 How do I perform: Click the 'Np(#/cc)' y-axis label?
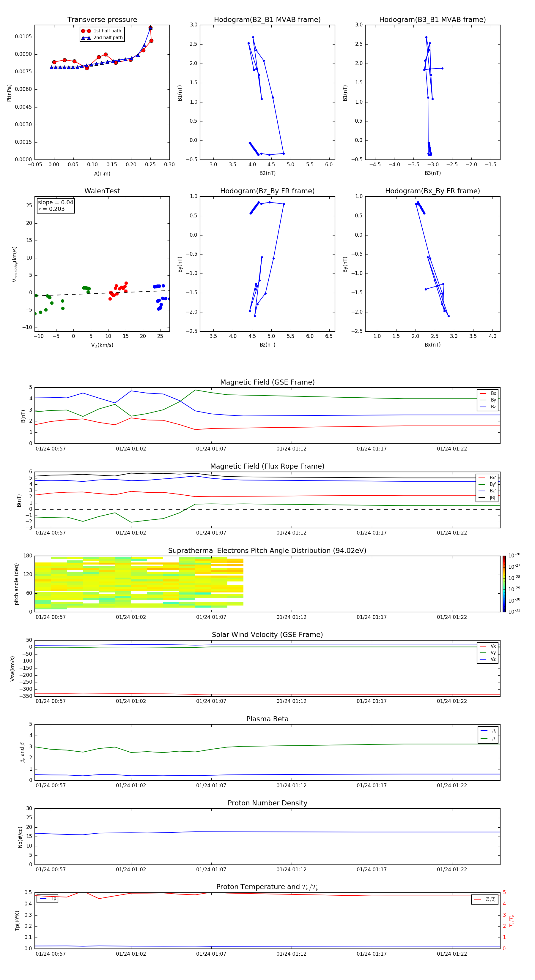coord(20,837)
